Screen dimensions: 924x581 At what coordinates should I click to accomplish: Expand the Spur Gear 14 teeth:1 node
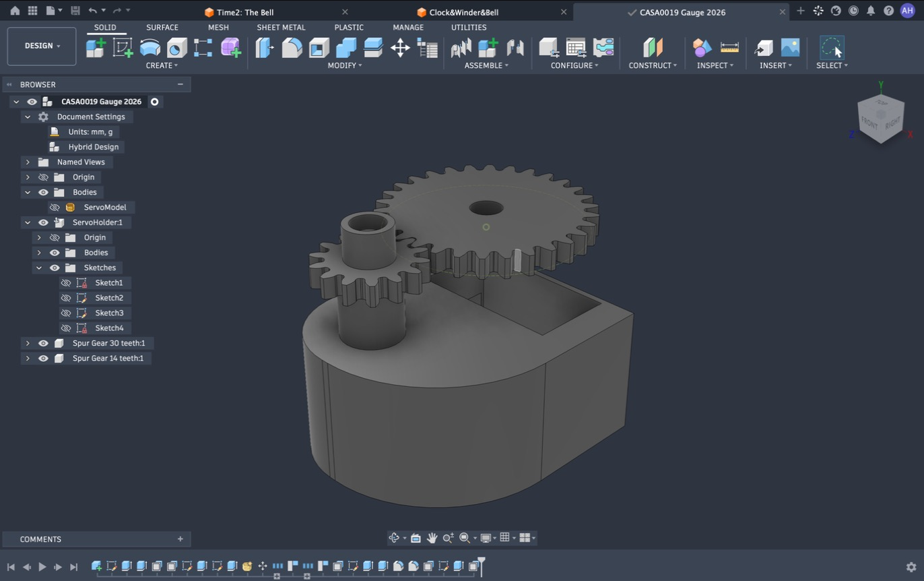(28, 359)
